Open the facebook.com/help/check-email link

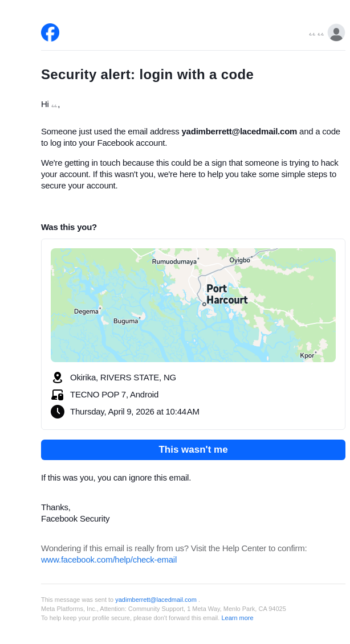pos(109,560)
